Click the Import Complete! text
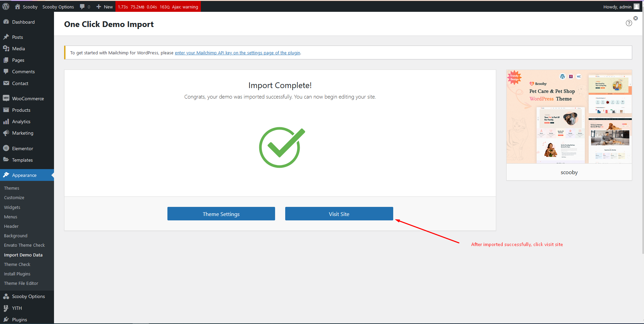 tap(280, 85)
